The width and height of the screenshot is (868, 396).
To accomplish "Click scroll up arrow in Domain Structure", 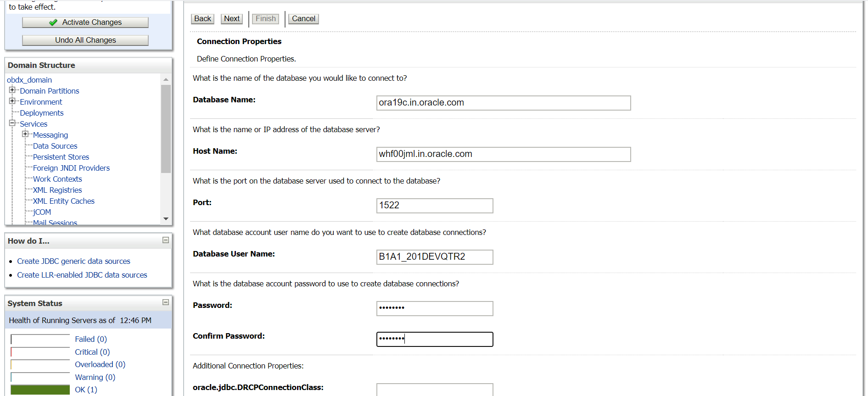I will tap(166, 79).
